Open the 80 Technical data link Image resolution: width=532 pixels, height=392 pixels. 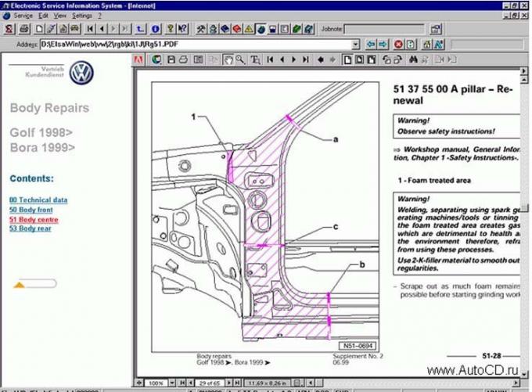[x=38, y=200]
